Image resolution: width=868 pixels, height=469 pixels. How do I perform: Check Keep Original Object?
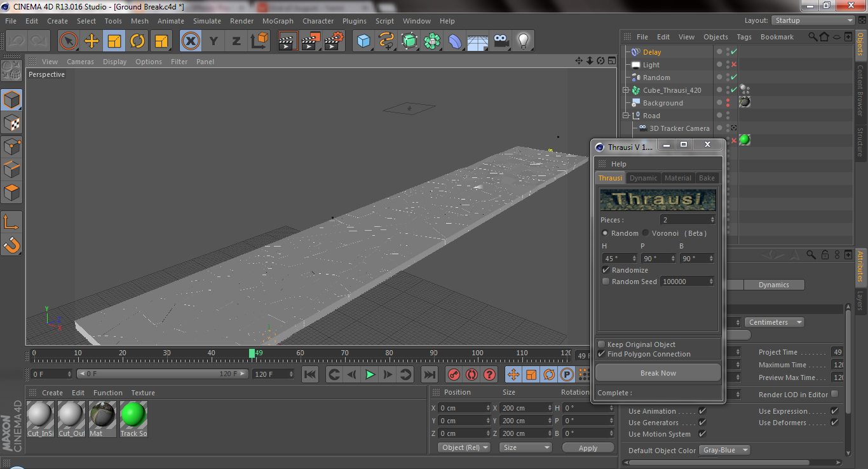click(x=601, y=344)
